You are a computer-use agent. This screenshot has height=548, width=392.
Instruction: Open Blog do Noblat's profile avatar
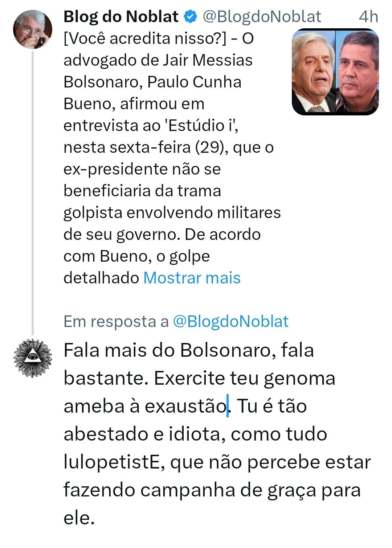(33, 29)
